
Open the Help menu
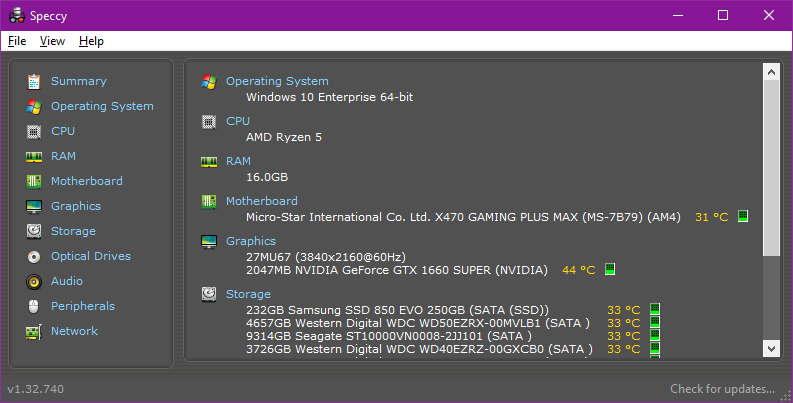pos(91,41)
